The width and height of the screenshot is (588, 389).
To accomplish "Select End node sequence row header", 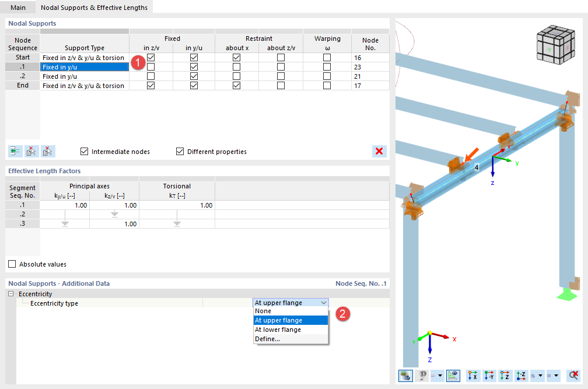I will click(x=23, y=86).
